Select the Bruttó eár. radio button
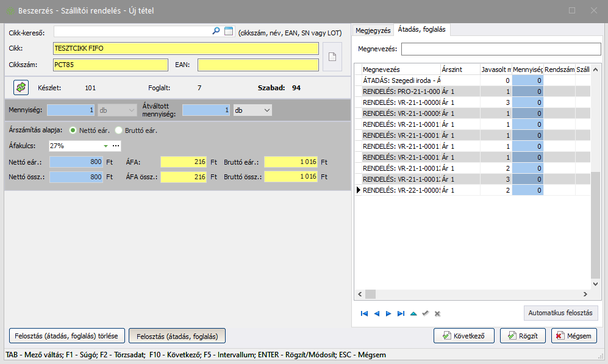This screenshot has width=608, height=364. click(x=119, y=130)
